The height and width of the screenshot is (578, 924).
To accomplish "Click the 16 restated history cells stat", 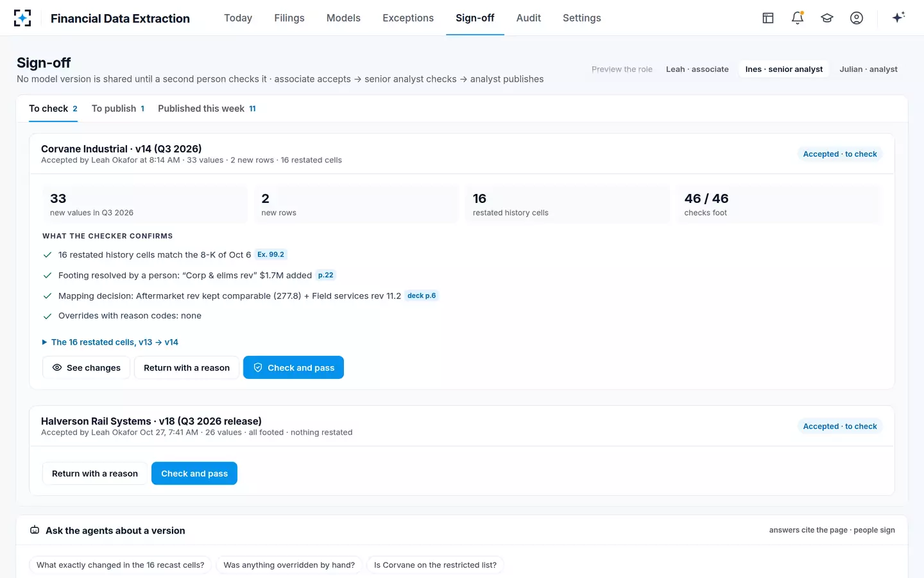I will 567,205.
